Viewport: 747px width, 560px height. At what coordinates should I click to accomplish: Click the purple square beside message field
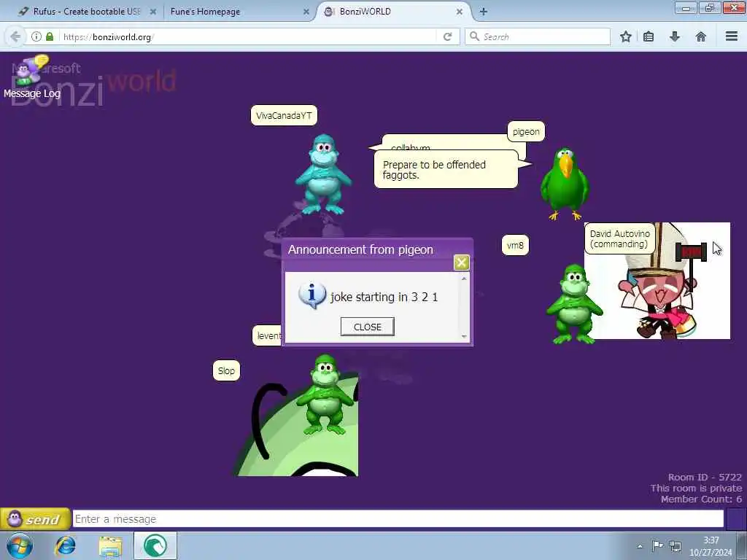click(x=735, y=519)
